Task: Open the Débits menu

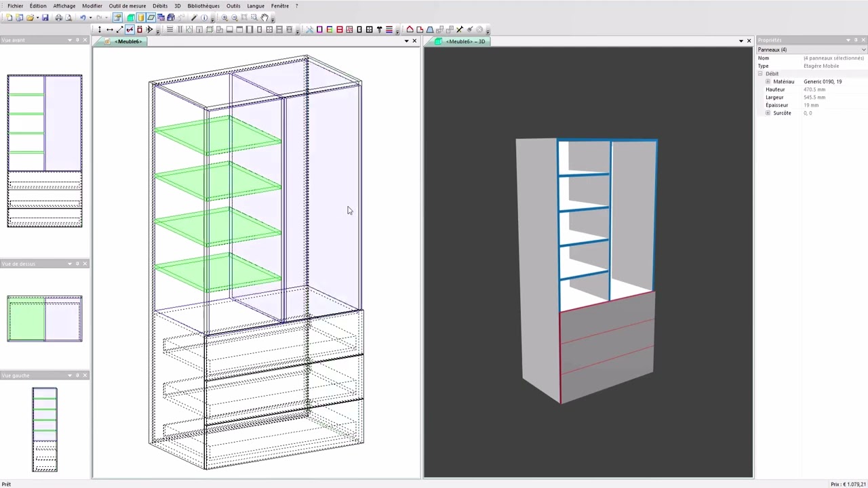Action: point(160,6)
